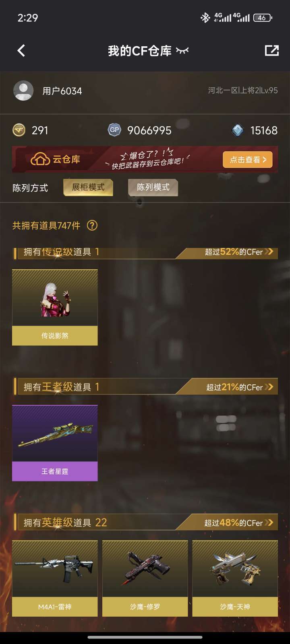Tap the CF points coin icon
Image resolution: width=290 pixels, height=644 pixels.
click(x=19, y=130)
